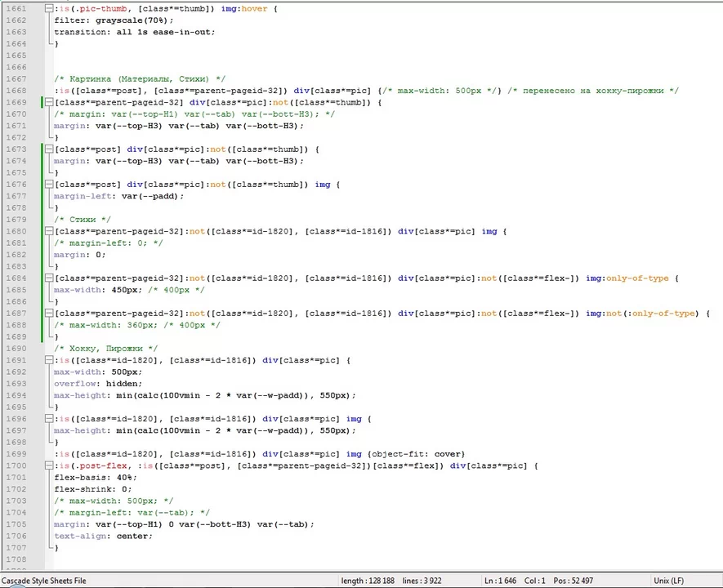723x588 pixels.
Task: Select line 1690 via its line number
Action: point(16,349)
